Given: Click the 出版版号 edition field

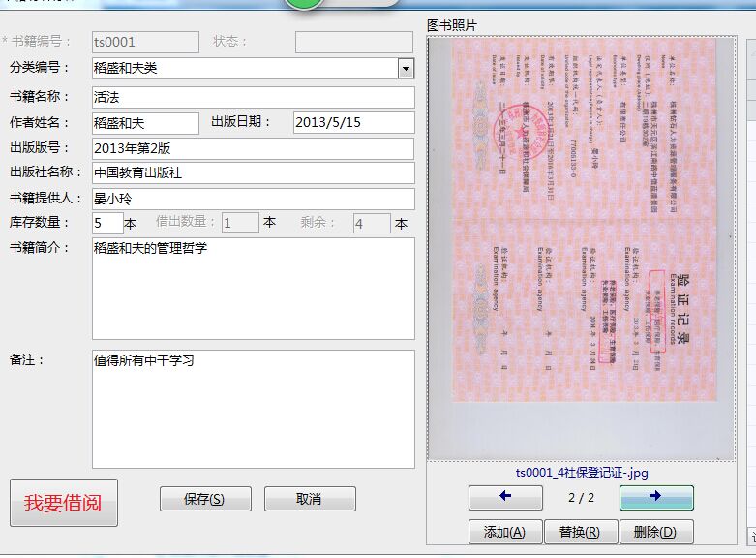Looking at the screenshot, I should (x=253, y=148).
